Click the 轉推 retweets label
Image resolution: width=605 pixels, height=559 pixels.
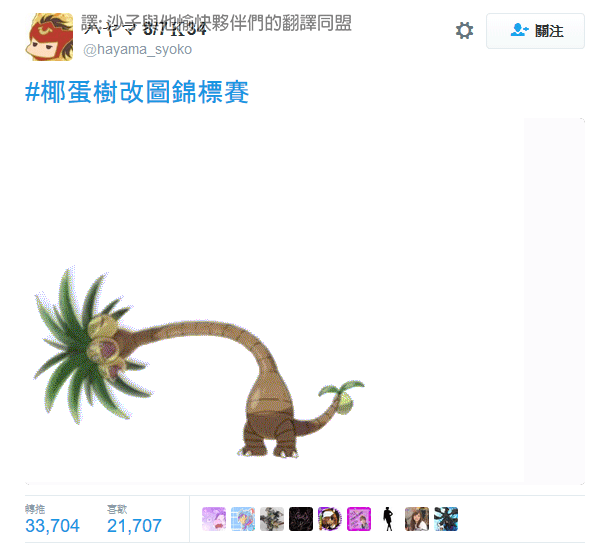pos(35,509)
